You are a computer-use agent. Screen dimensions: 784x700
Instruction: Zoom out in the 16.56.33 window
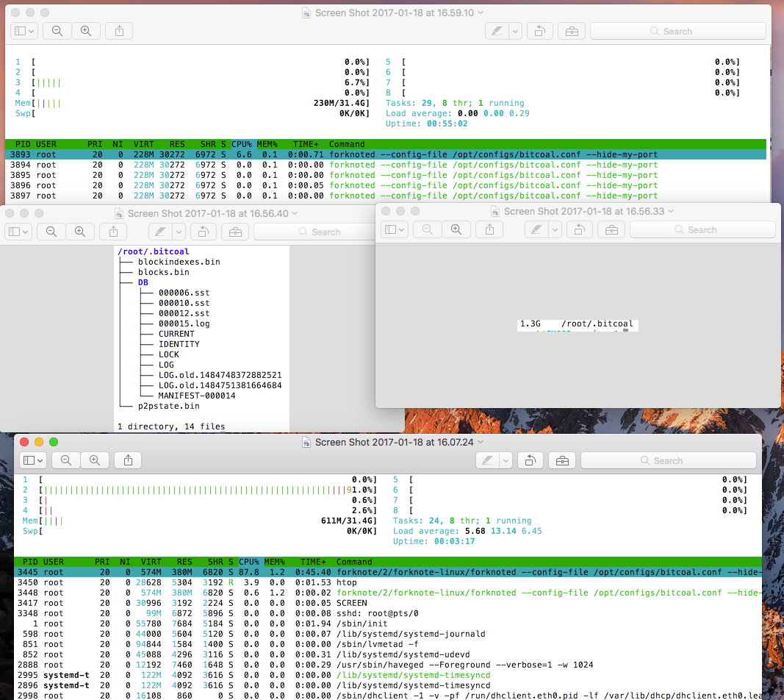click(428, 229)
